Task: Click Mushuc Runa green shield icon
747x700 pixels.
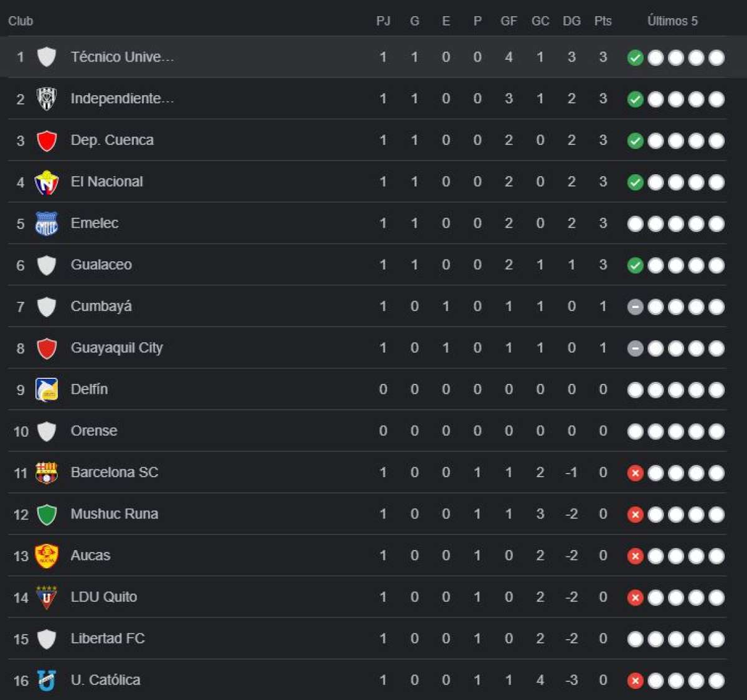Action: (x=47, y=514)
